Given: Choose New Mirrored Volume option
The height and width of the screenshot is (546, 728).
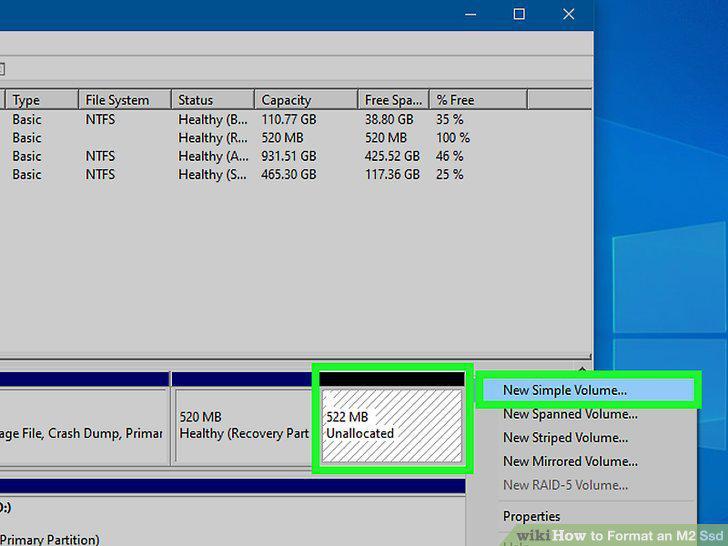Looking at the screenshot, I should click(570, 461).
